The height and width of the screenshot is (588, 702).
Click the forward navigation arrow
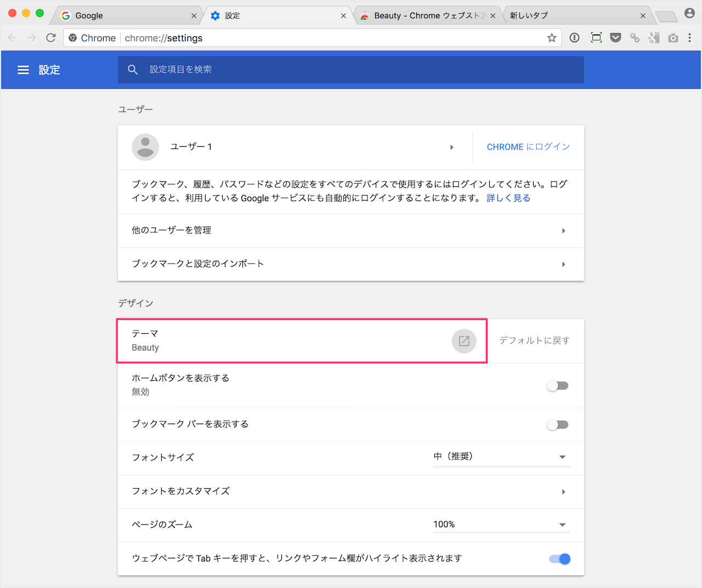coord(32,38)
